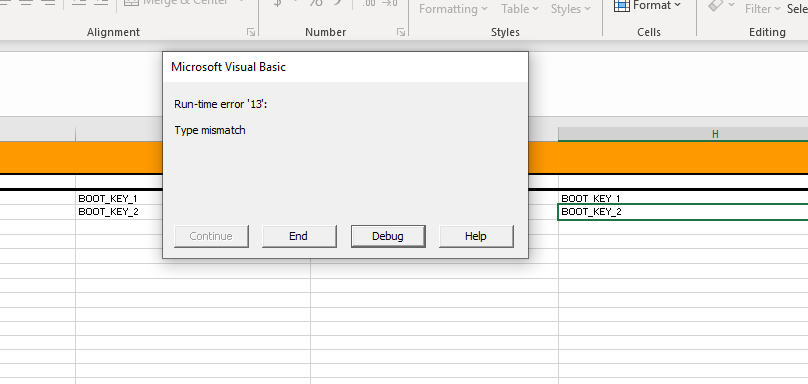Apply the Percent Style number format

tap(315, 4)
